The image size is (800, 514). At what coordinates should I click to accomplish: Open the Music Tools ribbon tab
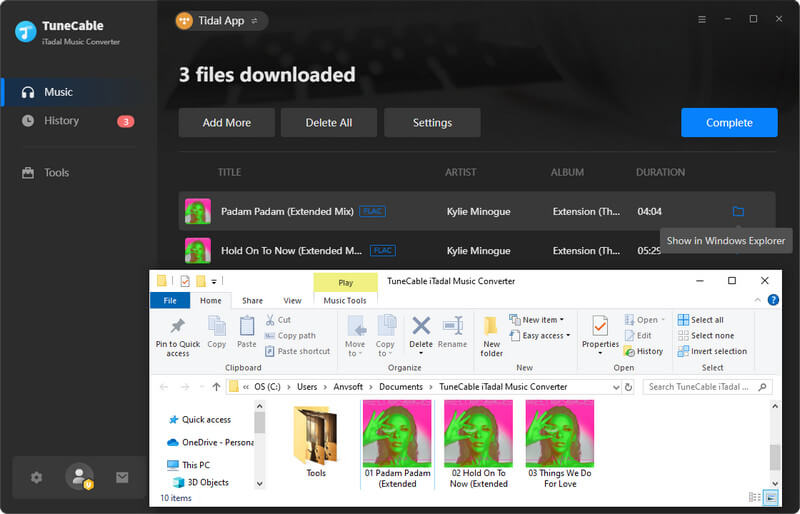coord(345,301)
